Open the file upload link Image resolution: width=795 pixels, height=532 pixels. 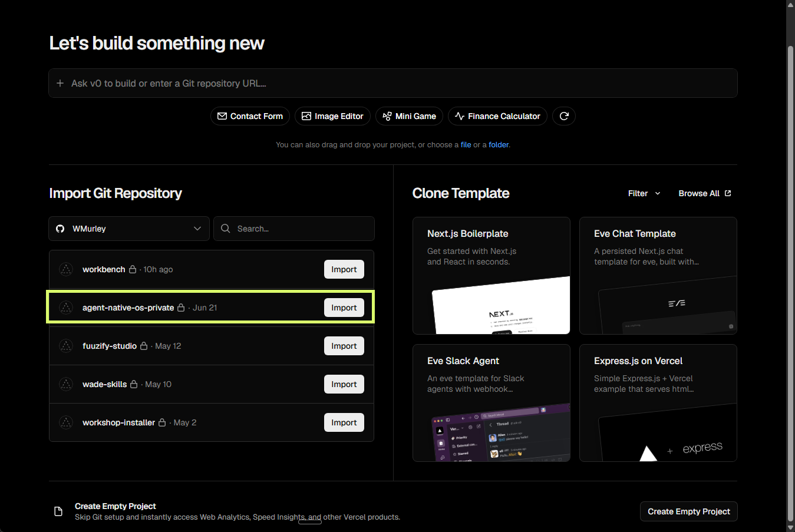466,145
